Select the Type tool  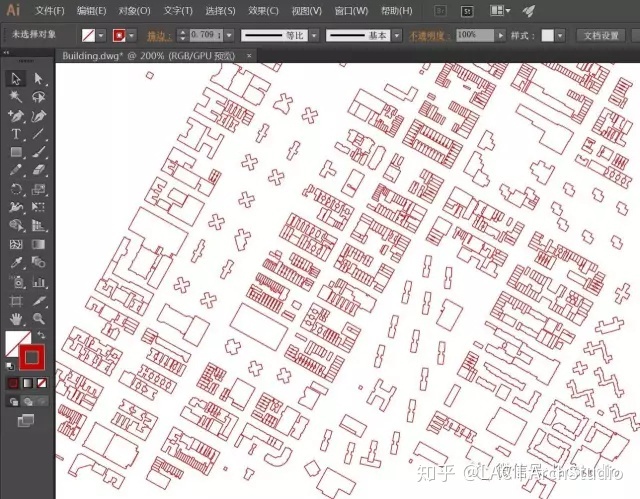[x=16, y=134]
